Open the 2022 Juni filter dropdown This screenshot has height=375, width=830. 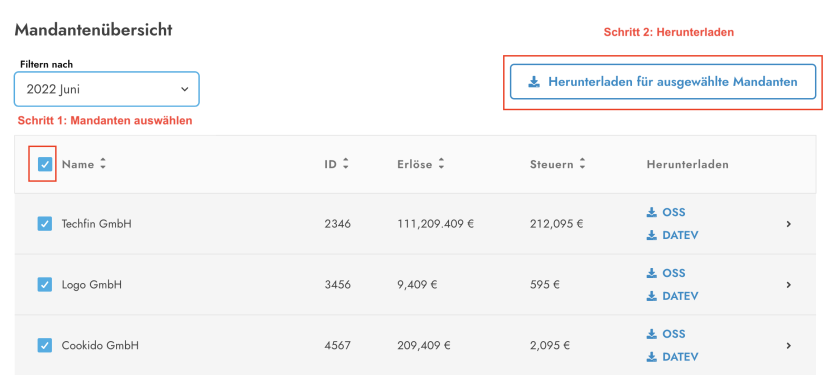click(107, 89)
